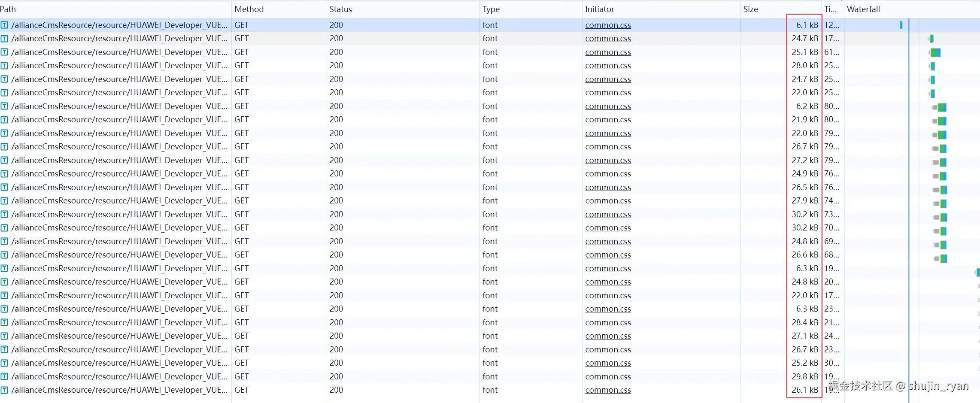Open common.css initiator in 25.1 kB row

tap(608, 52)
